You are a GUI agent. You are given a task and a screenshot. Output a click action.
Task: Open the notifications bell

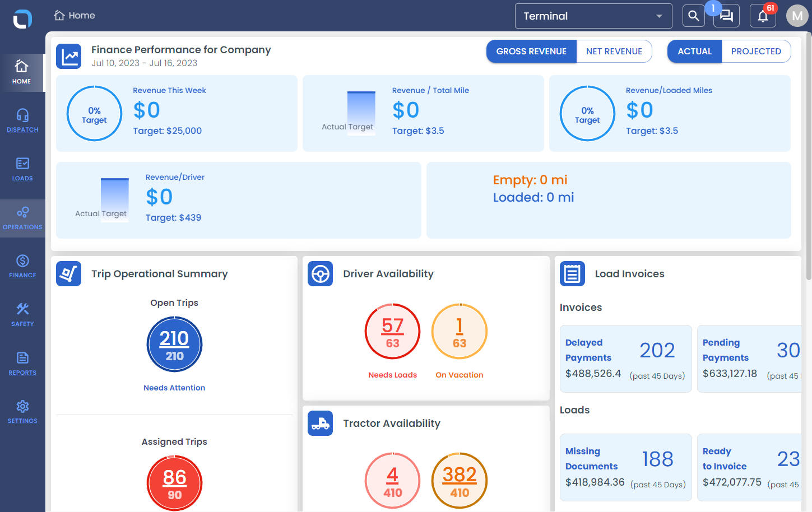pos(763,16)
